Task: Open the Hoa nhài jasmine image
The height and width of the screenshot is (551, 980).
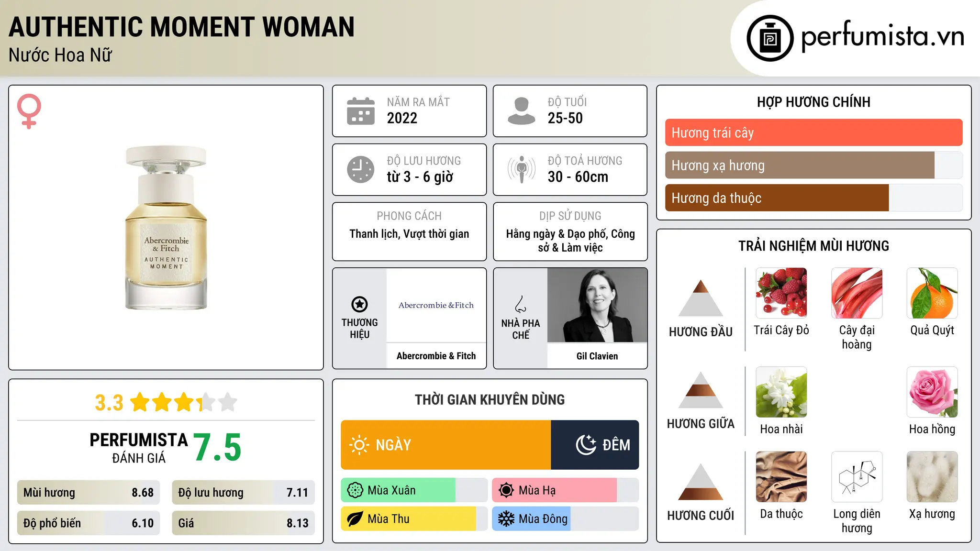Action: point(781,392)
